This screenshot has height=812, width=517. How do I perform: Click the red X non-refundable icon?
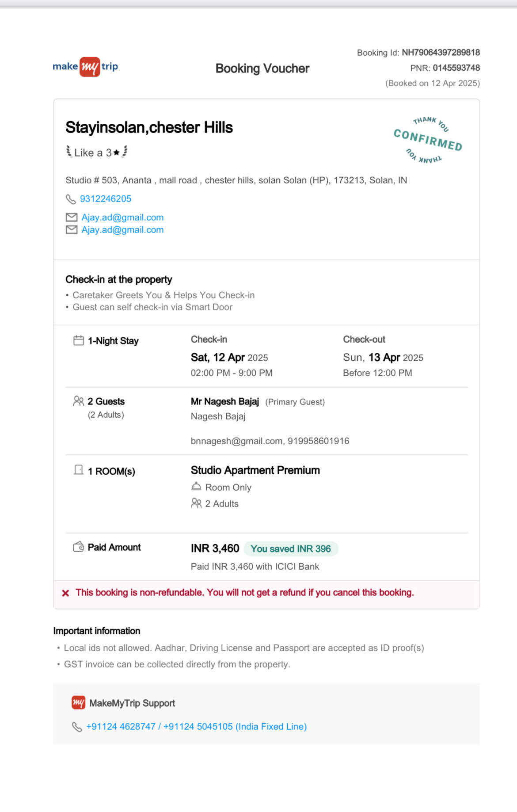(65, 593)
